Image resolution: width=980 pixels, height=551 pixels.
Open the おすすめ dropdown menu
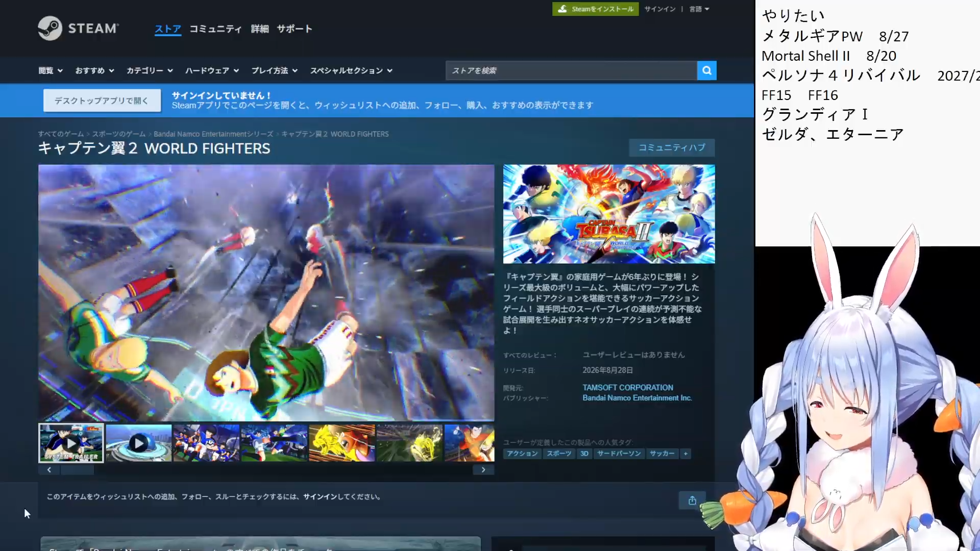coord(94,70)
